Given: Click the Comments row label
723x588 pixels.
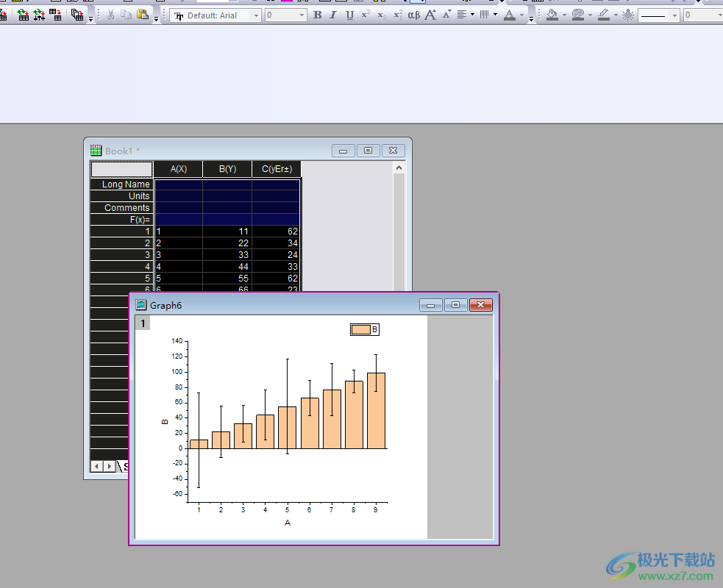Looking at the screenshot, I should (122, 208).
